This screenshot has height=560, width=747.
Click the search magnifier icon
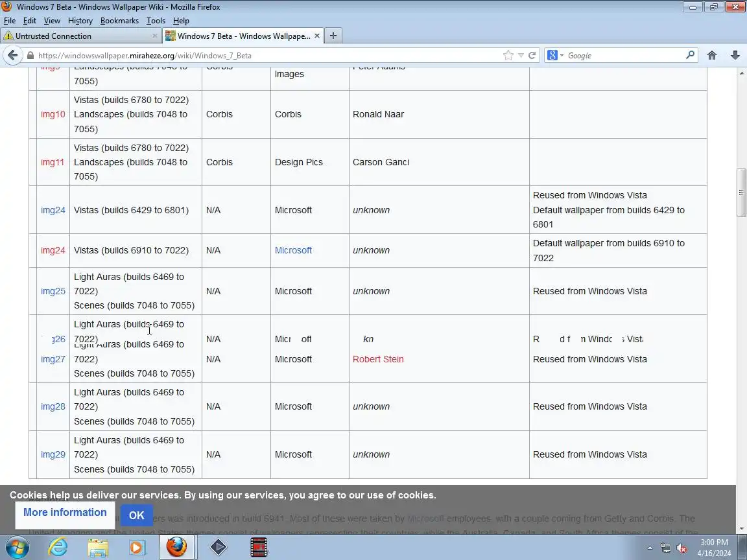click(690, 55)
